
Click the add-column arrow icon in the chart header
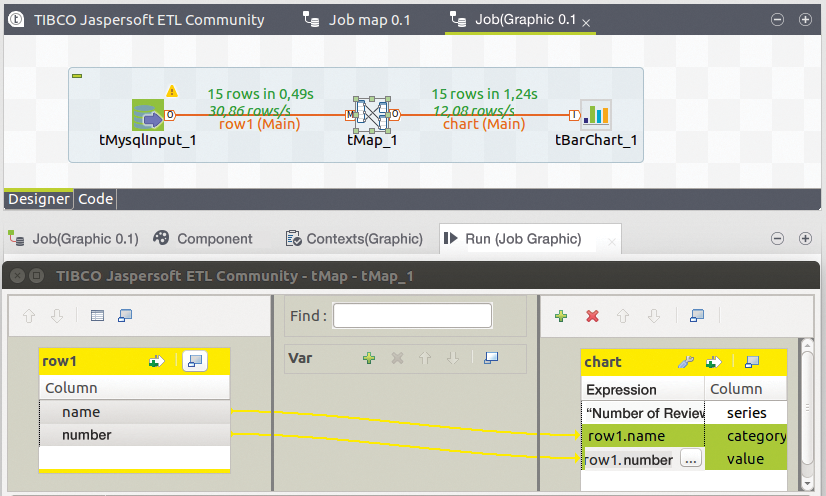coord(714,362)
